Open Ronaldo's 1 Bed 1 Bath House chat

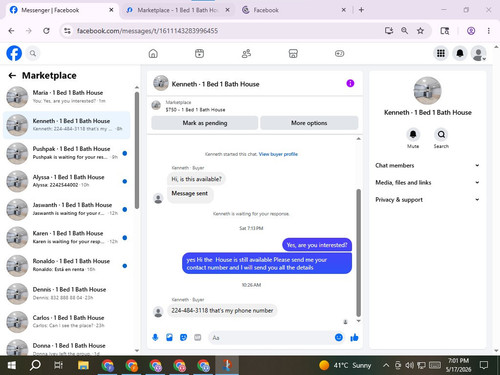(67, 265)
